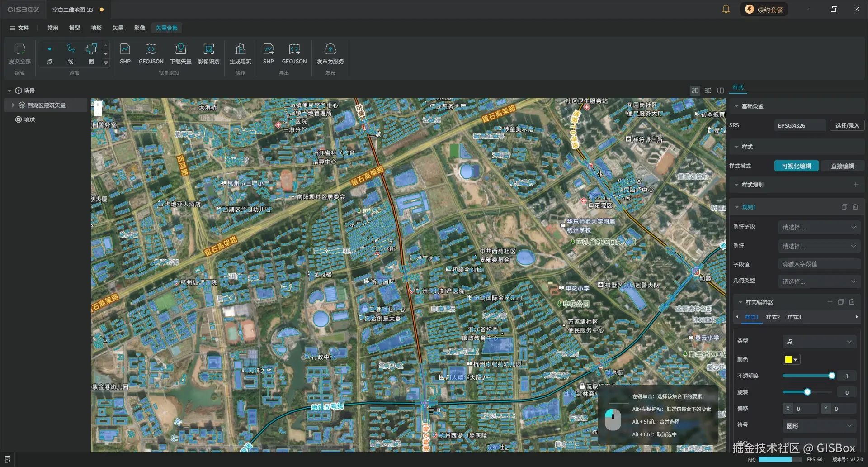Viewport: 868px width, 467px height.
Task: Open the yellow 颜色 color swatch
Action: [791, 359]
